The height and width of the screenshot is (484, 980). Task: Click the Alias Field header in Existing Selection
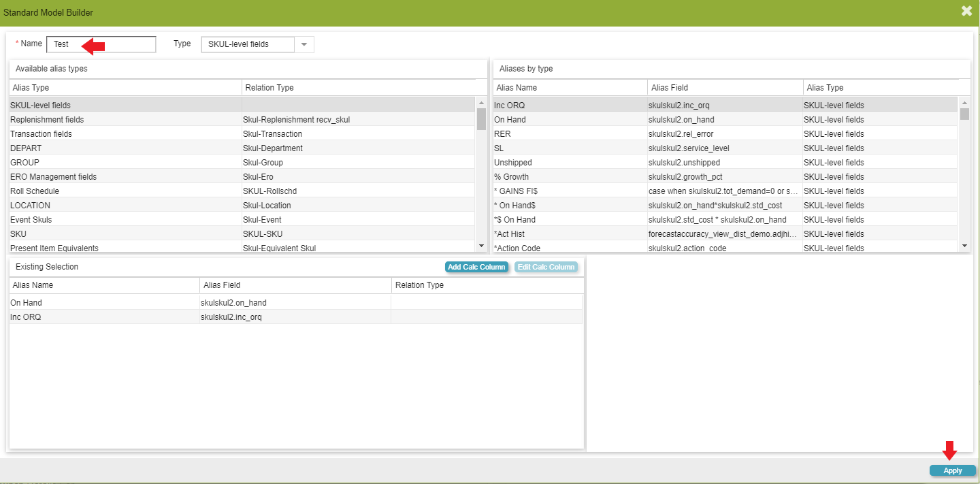222,285
